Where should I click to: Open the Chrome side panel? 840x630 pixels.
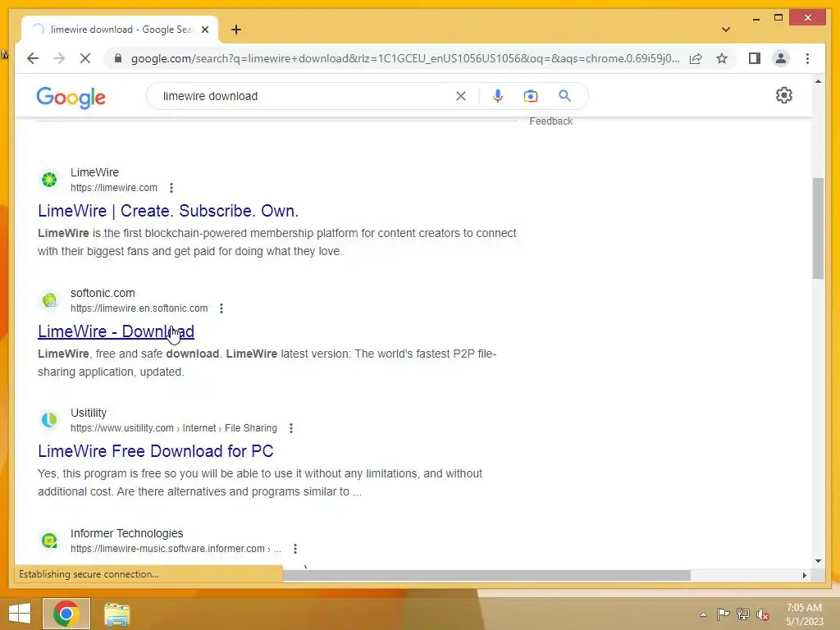pos(755,58)
